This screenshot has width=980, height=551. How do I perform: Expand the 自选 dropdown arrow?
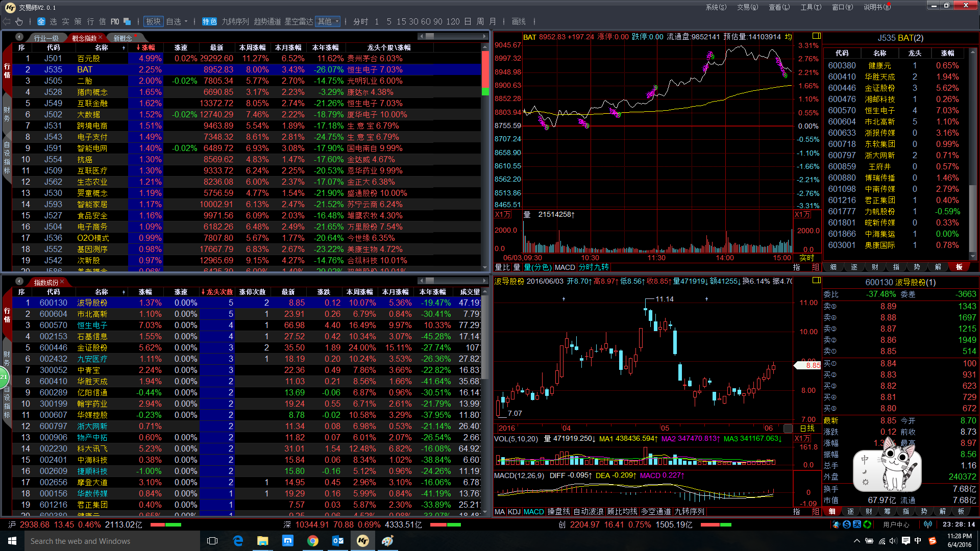[x=186, y=21]
